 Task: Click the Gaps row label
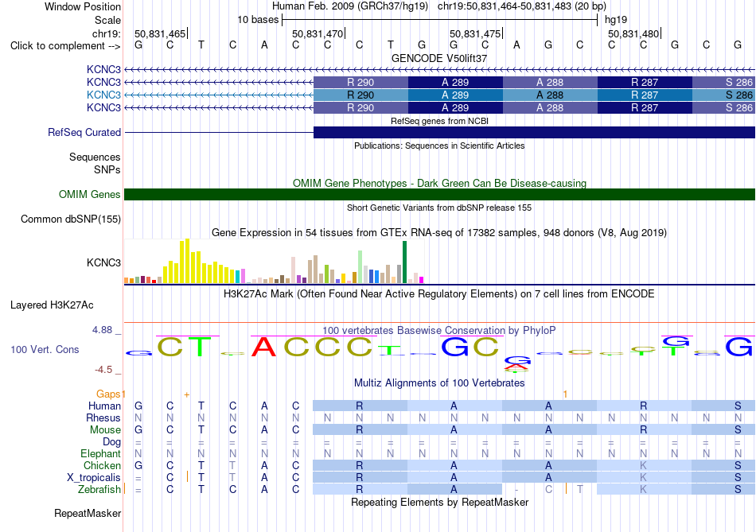(x=108, y=394)
